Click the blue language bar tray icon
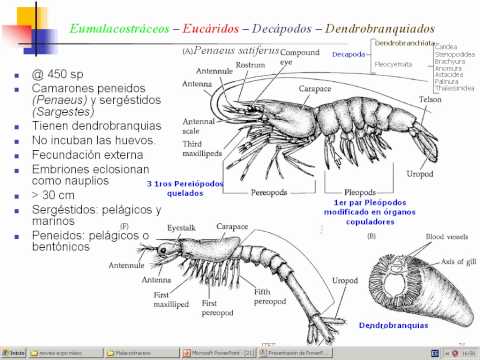The height and width of the screenshot is (360, 480). click(x=435, y=353)
